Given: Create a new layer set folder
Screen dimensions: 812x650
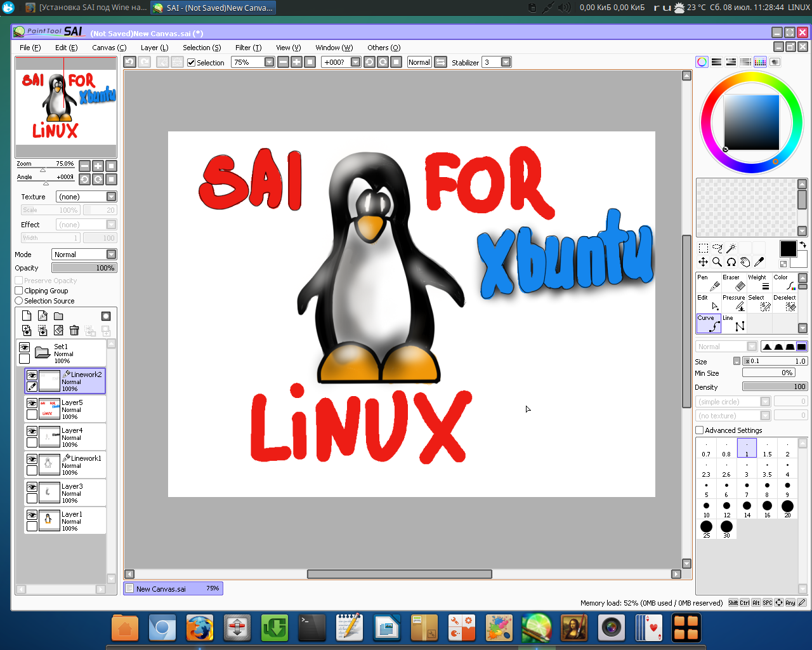Looking at the screenshot, I should click(58, 316).
